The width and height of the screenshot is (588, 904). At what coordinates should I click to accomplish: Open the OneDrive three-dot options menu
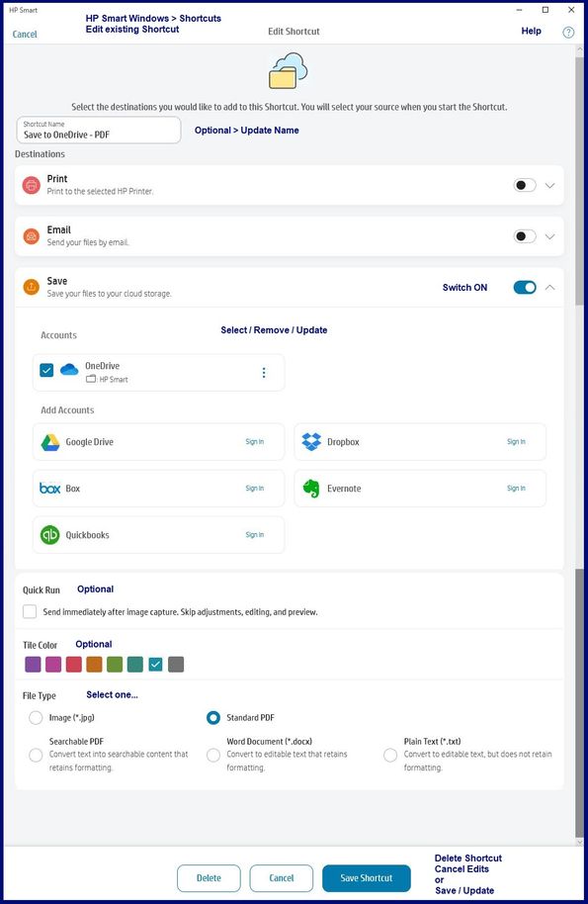(x=264, y=373)
